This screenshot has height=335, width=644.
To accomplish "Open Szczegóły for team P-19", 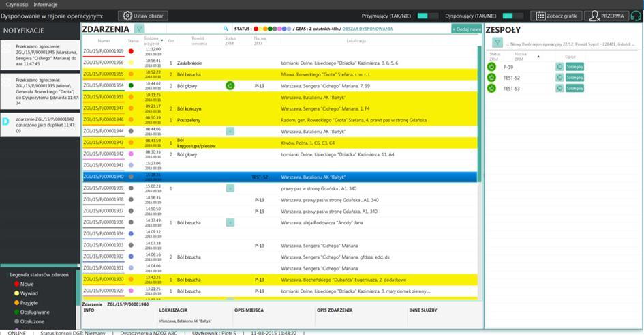I will (x=574, y=67).
